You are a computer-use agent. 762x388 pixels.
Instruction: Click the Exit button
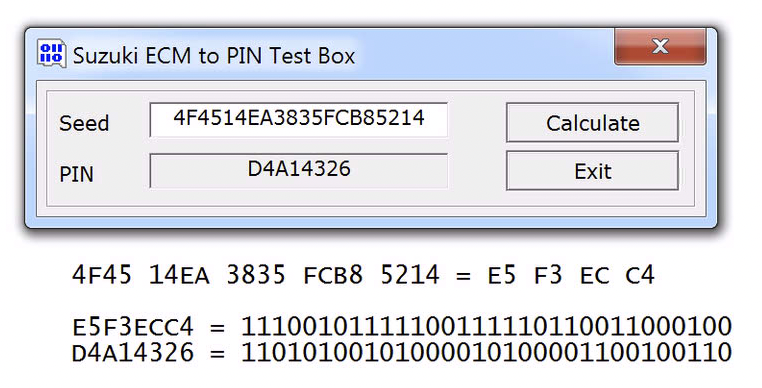tap(592, 171)
